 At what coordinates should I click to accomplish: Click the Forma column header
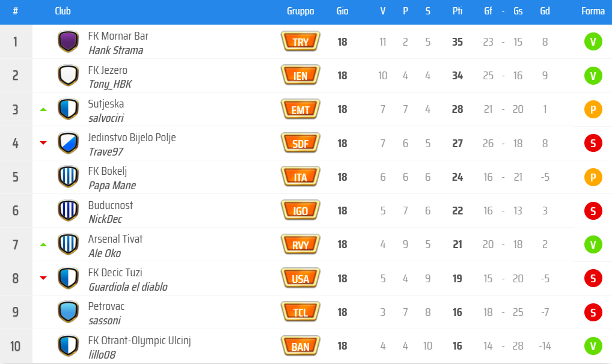[x=593, y=11]
